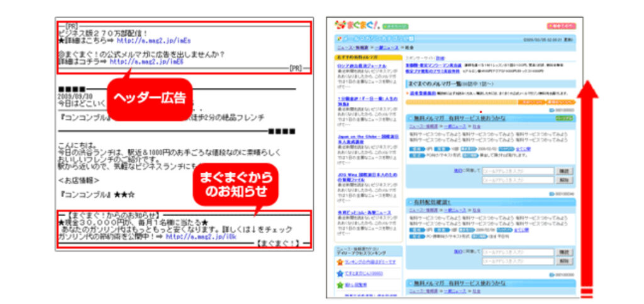Open the http://a.mag2.jp/iOk link
This screenshot has height=304, width=644.
coord(201,237)
